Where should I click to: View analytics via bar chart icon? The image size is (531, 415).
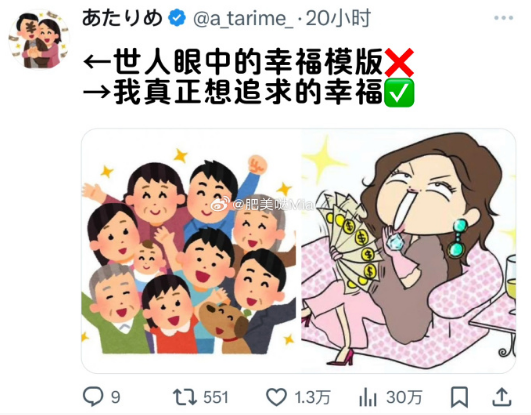click(x=368, y=397)
